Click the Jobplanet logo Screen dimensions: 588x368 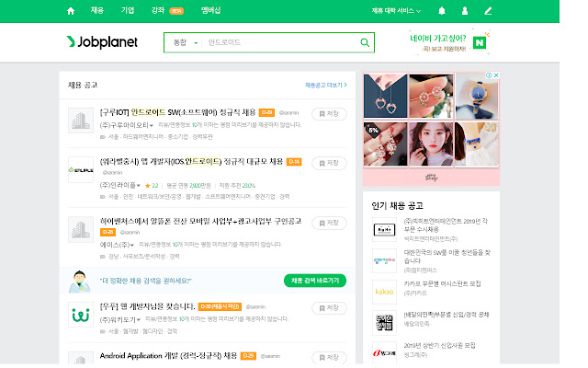click(x=102, y=42)
